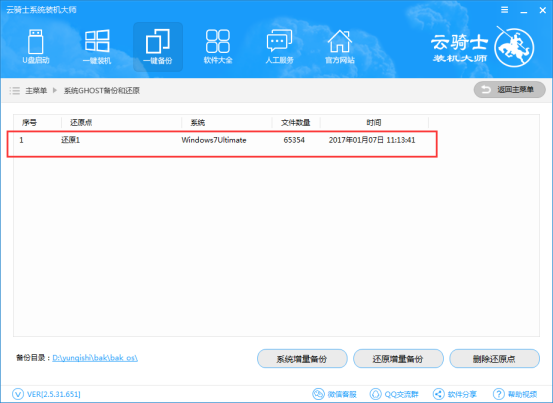Click 软件分享 share icon

(x=438, y=394)
